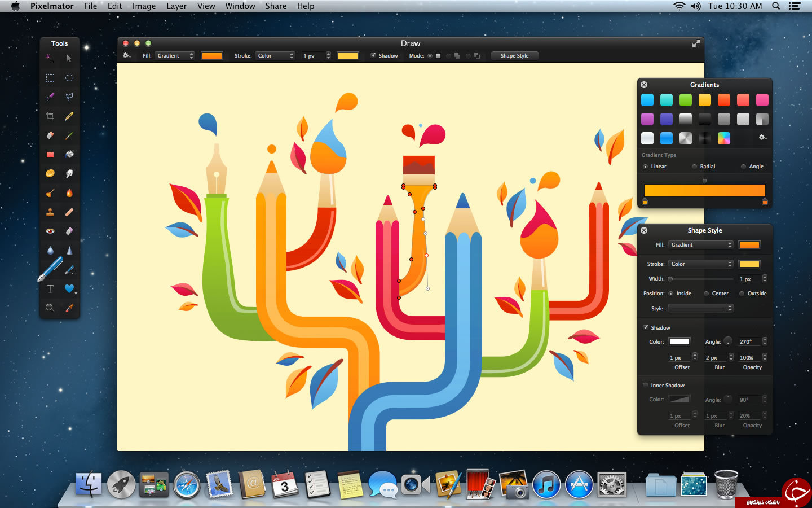Select the Eraser tool in Tools palette
This screenshot has width=812, height=508.
pyautogui.click(x=50, y=135)
